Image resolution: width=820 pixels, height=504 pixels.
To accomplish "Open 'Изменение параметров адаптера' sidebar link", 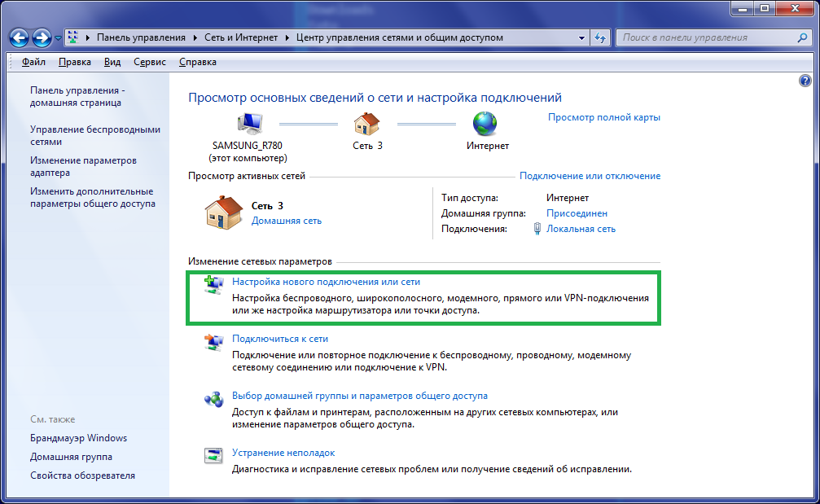I will pos(83,166).
